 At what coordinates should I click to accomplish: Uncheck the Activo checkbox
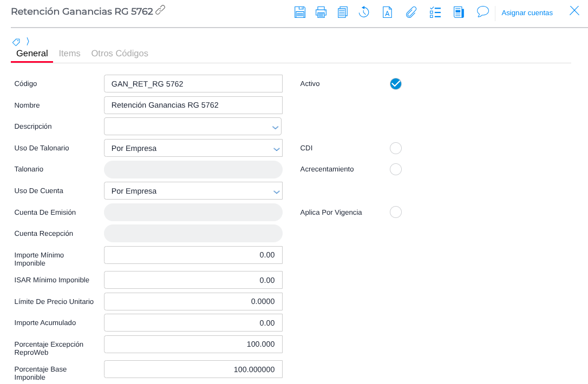396,84
